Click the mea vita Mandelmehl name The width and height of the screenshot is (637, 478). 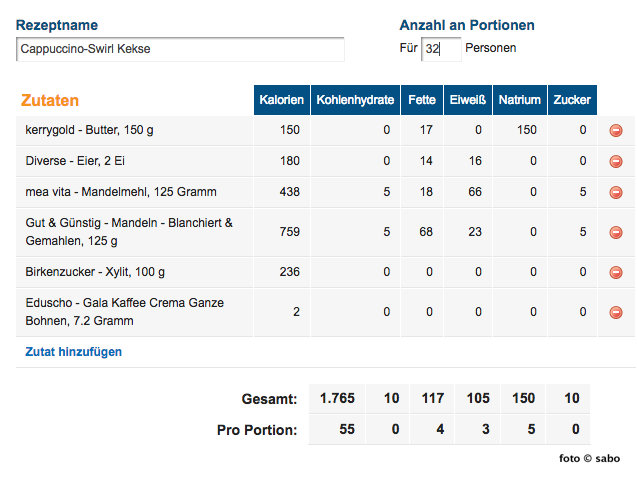120,192
